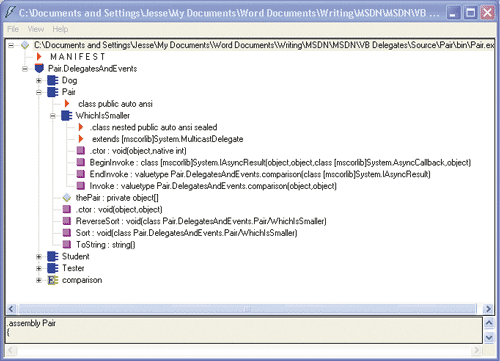Click the red MANIFEST arrow icon
The image size is (500, 361).
[39, 57]
